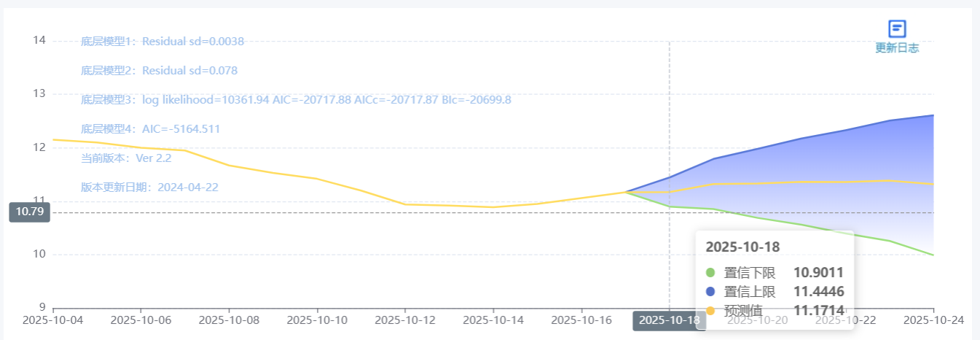
Task: Select 底层模型1 Residual sd=0.0038 text
Action: 162,42
